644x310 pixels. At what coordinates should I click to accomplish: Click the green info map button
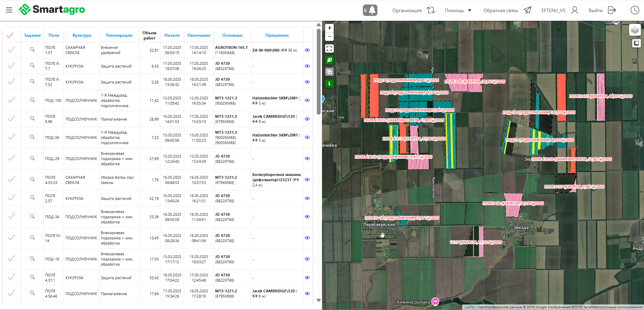[329, 83]
